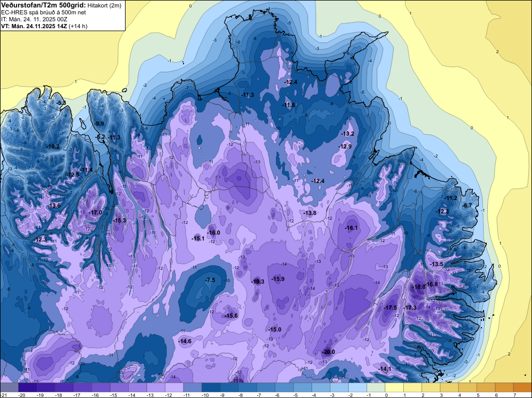The width and height of the screenshot is (532, 398).
Task: Select legend swatch between -10 and -9
Action: pyautogui.click(x=211, y=387)
